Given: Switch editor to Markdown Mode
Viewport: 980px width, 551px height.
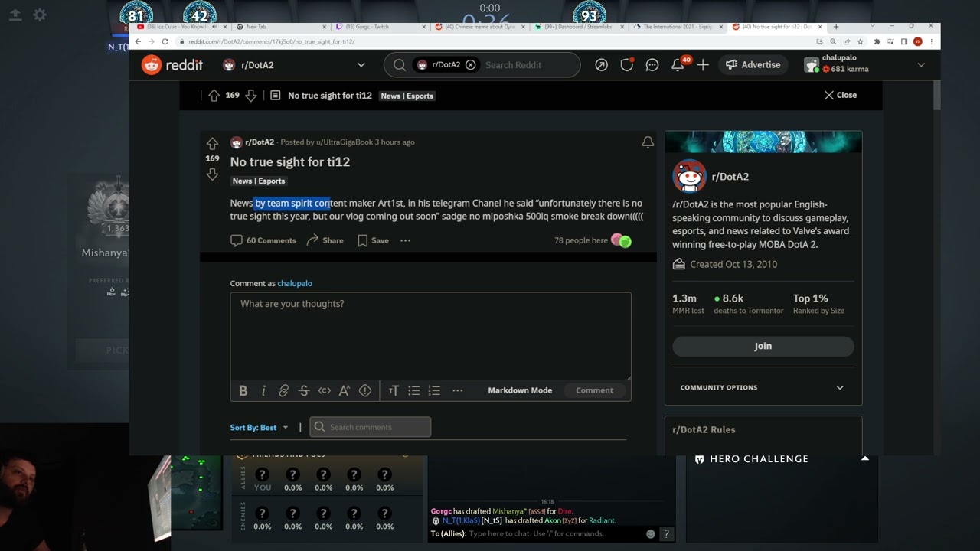Looking at the screenshot, I should [x=520, y=390].
